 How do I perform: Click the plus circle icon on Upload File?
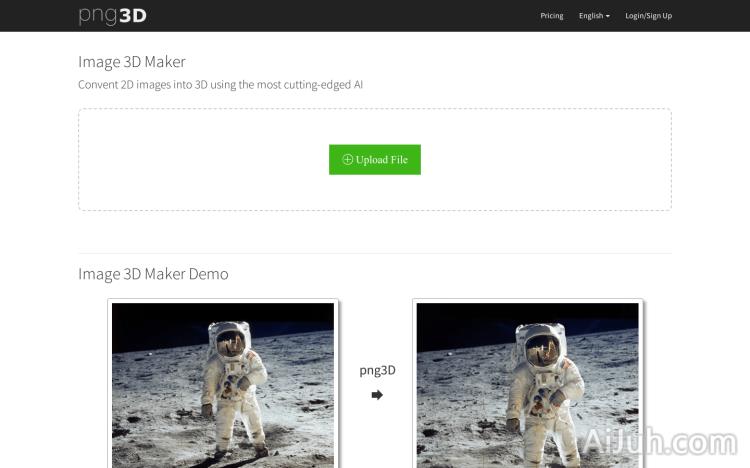point(348,160)
